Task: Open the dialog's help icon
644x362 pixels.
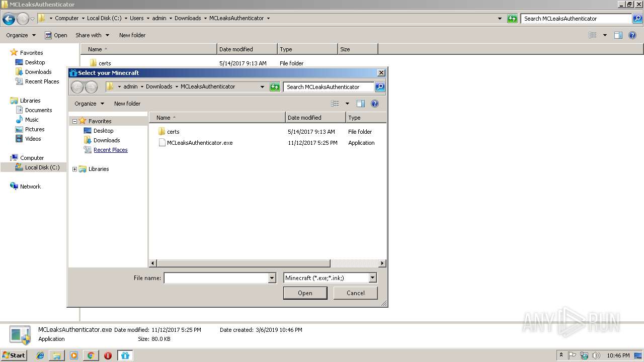Action: 375,104
